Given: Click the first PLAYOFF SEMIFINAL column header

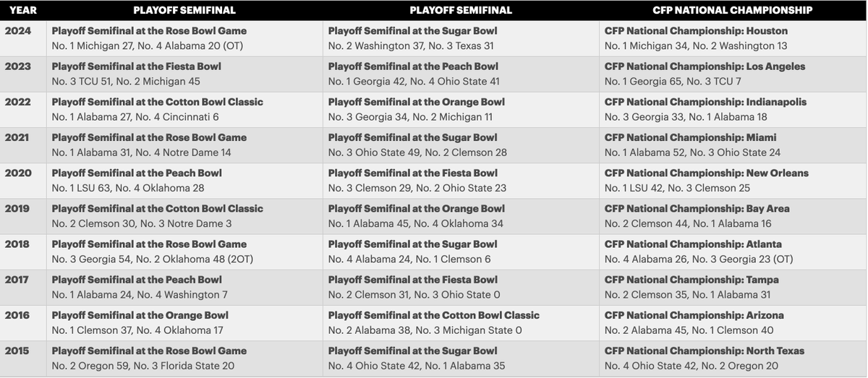Looking at the screenshot, I should (x=184, y=10).
